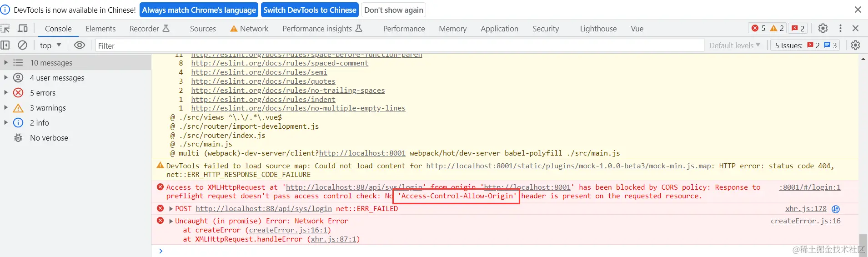This screenshot has width=868, height=257.
Task: Open the top context dropdown
Action: 50,45
